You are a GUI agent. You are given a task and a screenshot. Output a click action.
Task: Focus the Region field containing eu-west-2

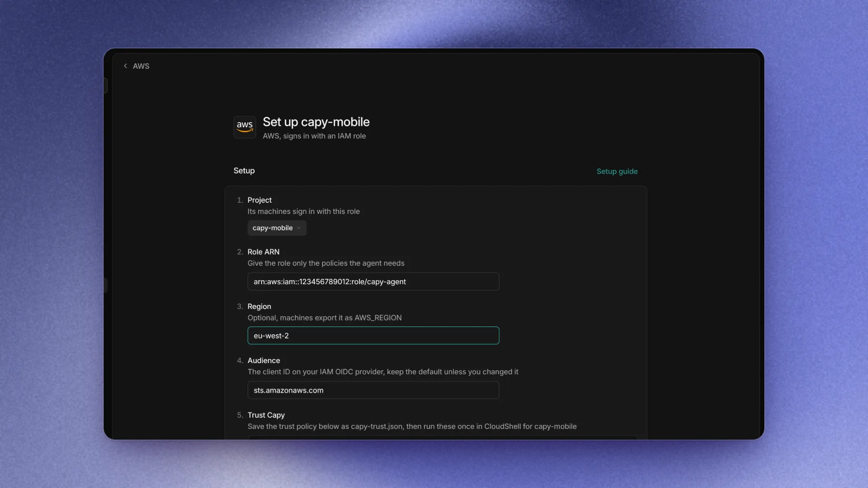click(373, 335)
